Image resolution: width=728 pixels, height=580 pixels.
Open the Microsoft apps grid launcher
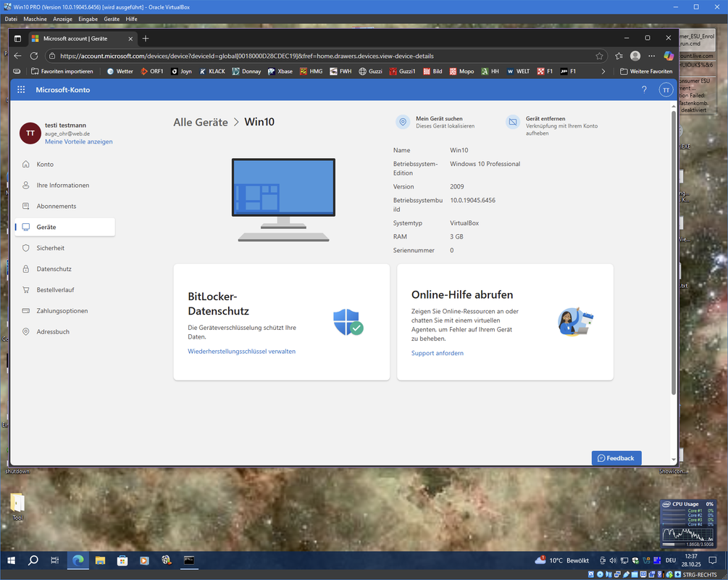coord(21,90)
